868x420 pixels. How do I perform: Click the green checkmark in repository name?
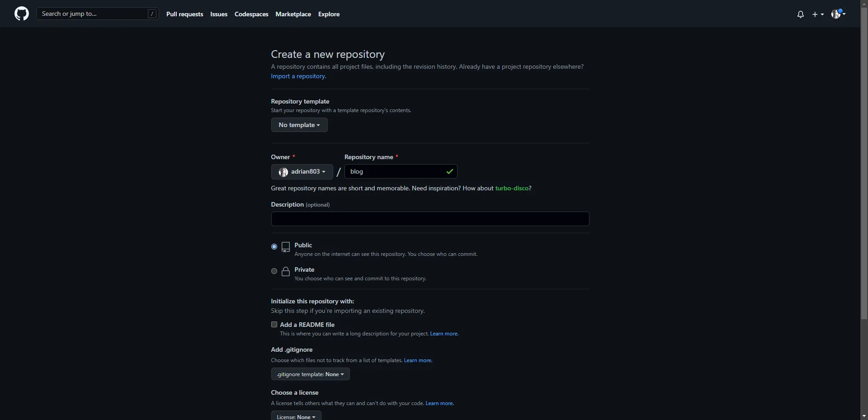(449, 171)
